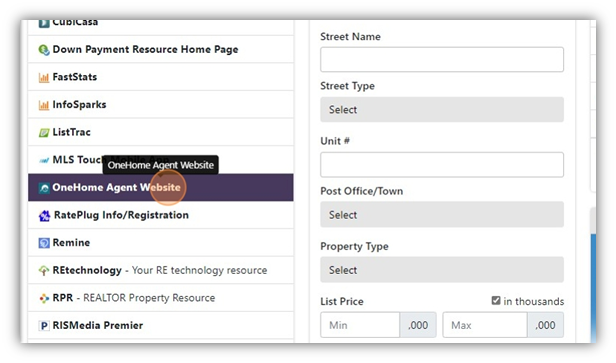Open the Property Type Select dropdown

(442, 270)
